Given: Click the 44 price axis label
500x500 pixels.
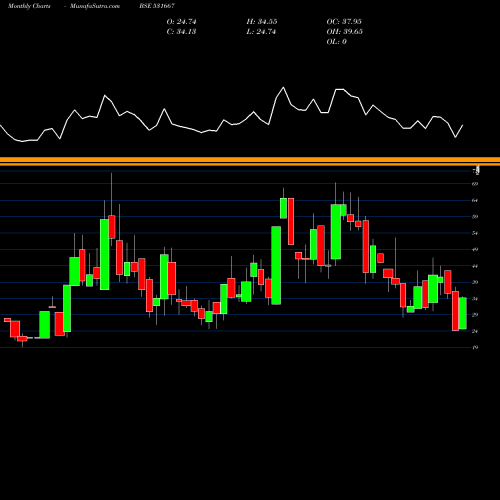Looking at the screenshot, I should point(475,266).
